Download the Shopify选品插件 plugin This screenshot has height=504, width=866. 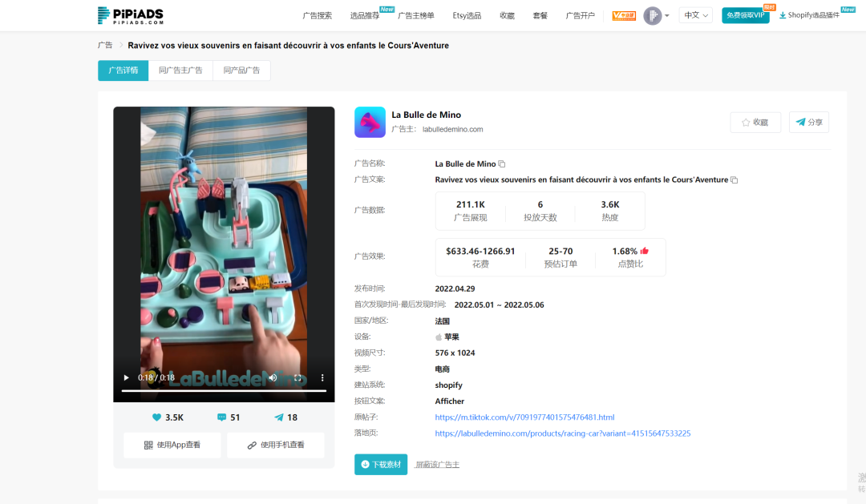point(809,15)
